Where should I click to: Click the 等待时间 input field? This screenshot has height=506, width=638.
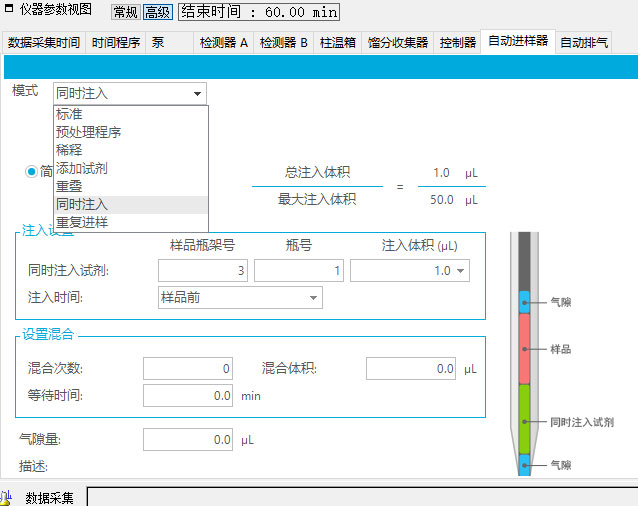[188, 396]
